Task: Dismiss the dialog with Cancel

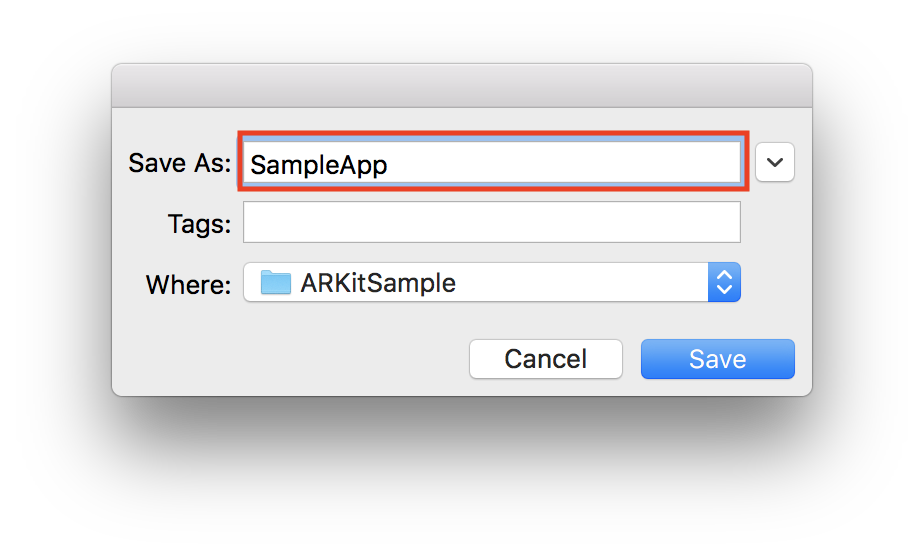Action: click(x=545, y=359)
